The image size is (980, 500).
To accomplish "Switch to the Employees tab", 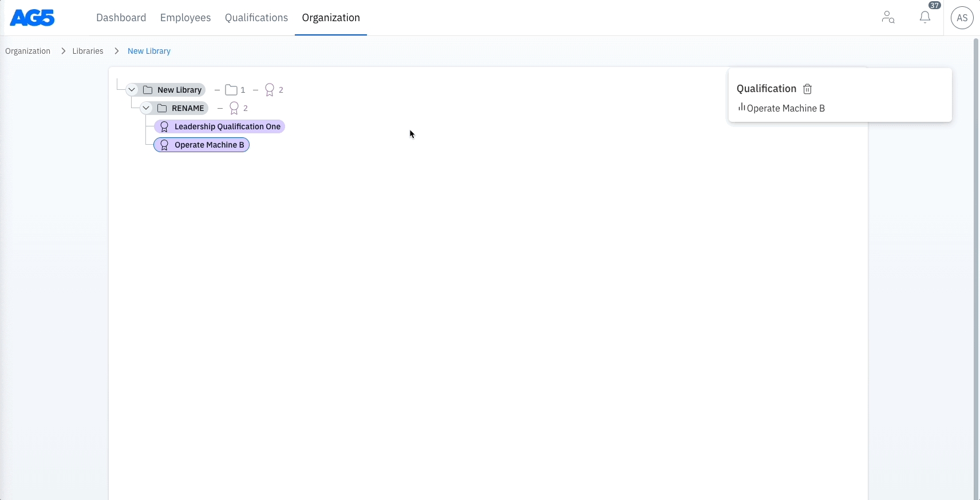I will 185,18.
